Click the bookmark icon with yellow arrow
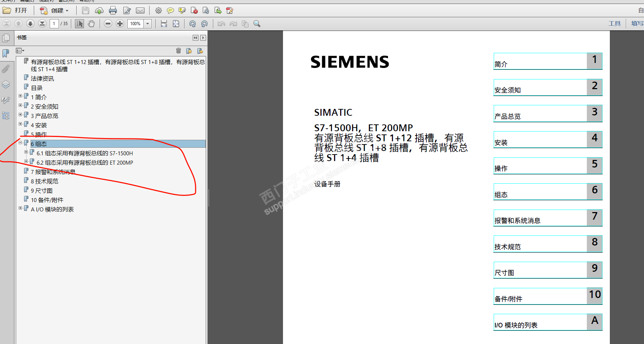This screenshot has width=644, height=344. [x=200, y=51]
